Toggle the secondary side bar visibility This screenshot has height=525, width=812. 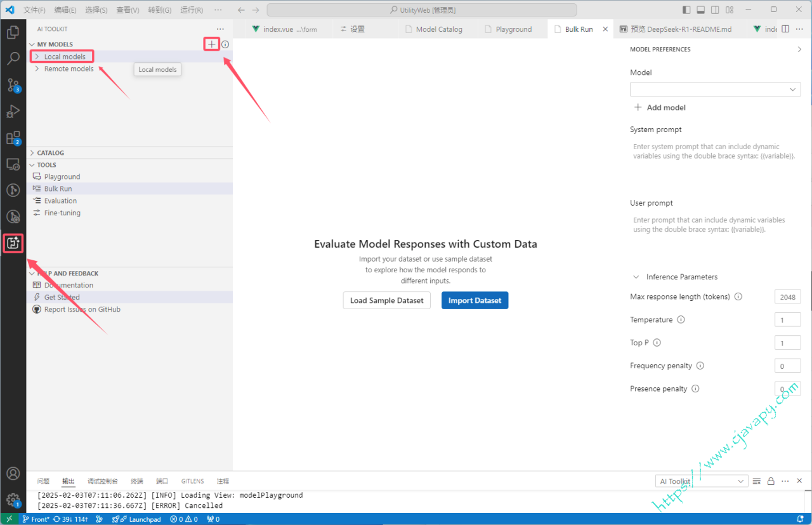click(716, 10)
